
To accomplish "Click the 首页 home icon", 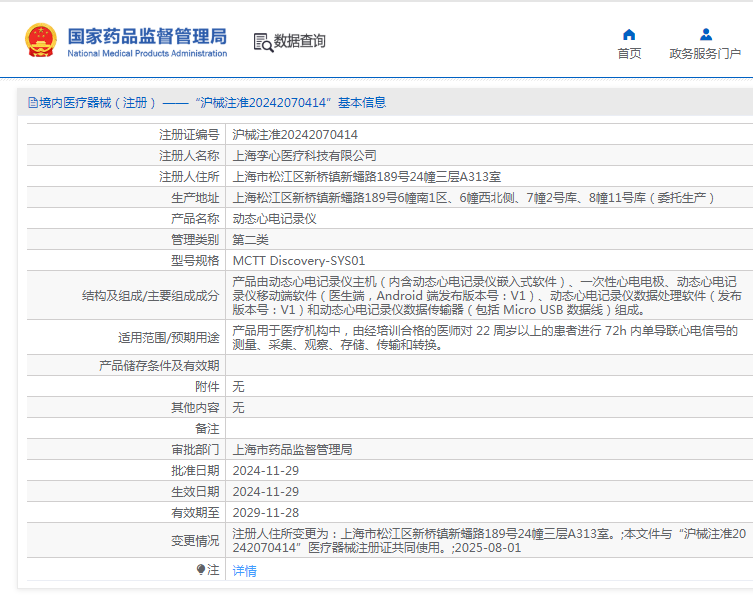I will 629,35.
